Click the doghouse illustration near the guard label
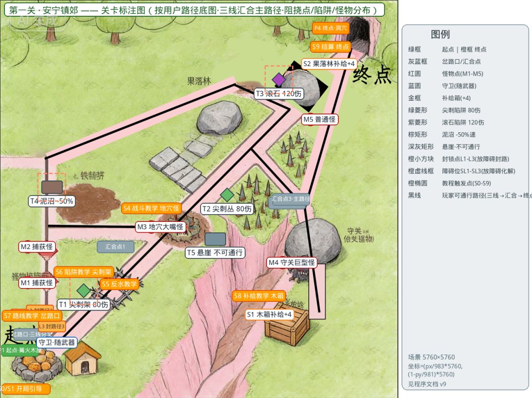The width and height of the screenshot is (532, 398). 83,360
